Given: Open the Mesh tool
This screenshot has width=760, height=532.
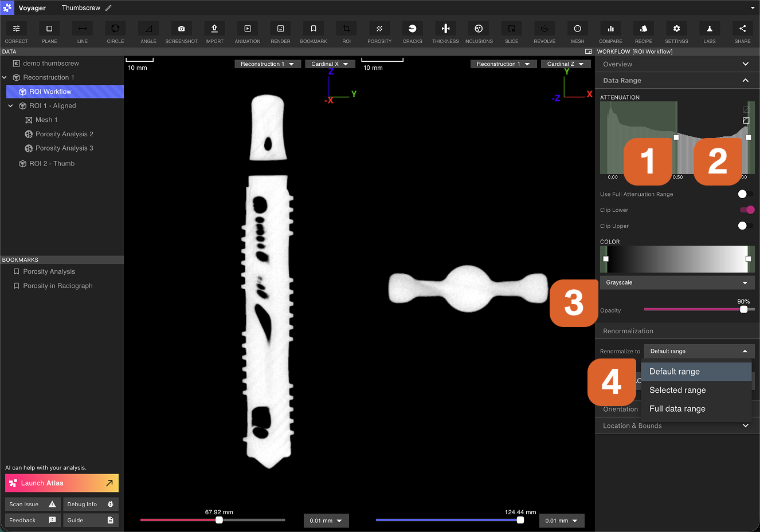Looking at the screenshot, I should [x=578, y=33].
